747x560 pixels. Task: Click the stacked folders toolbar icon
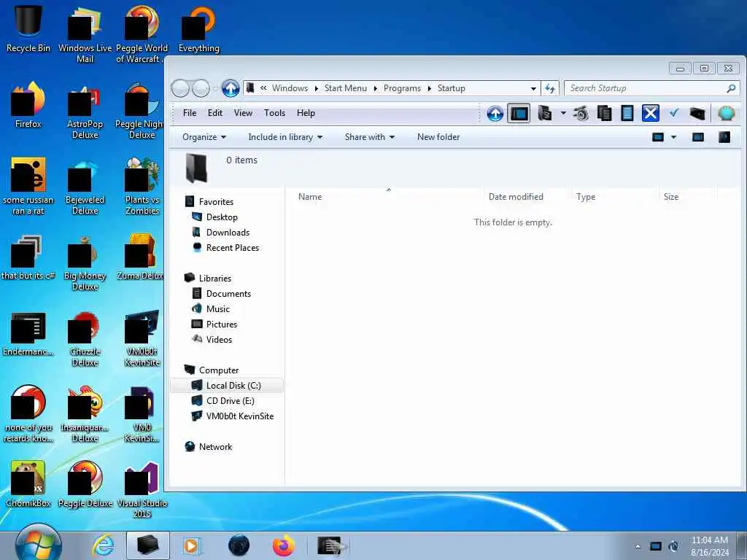click(x=544, y=113)
